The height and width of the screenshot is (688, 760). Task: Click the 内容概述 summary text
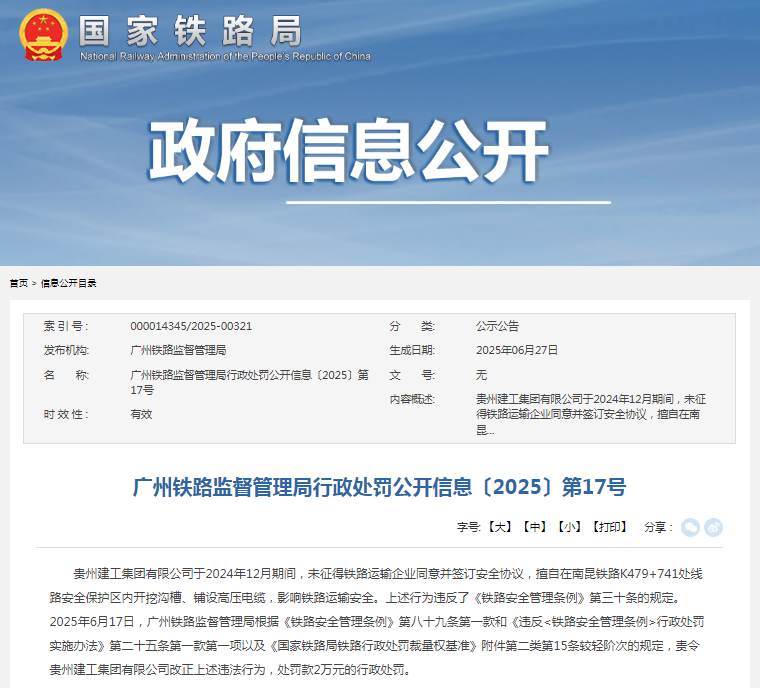590,414
